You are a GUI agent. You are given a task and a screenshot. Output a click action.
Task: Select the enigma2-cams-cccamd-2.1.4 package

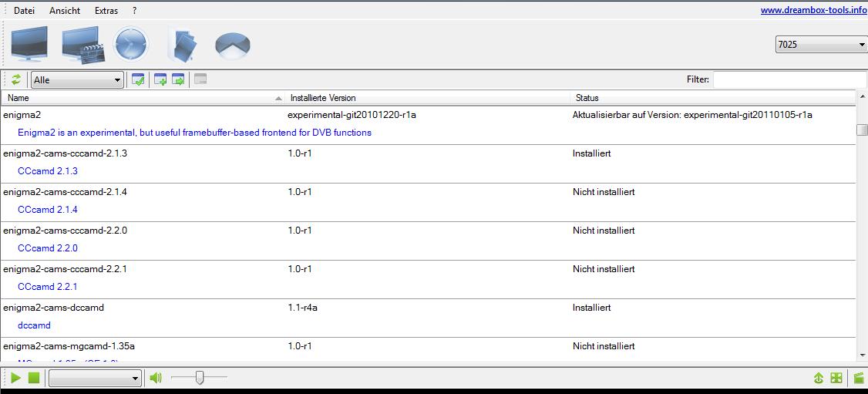(428, 203)
